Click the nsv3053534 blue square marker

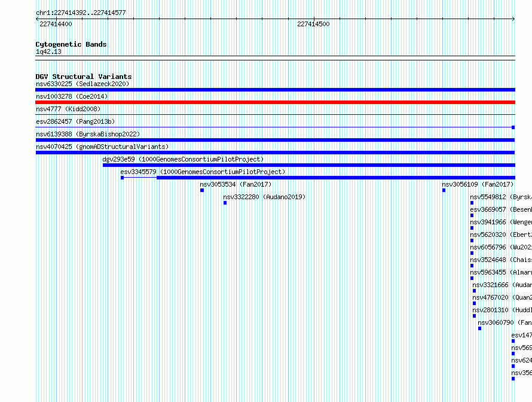(202, 190)
